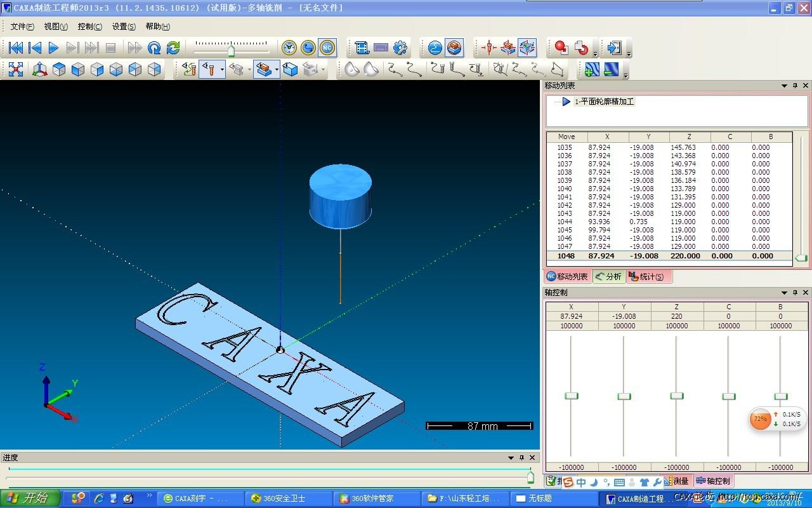Click the blue loop/restart icon
The width and height of the screenshot is (812, 508).
(154, 48)
